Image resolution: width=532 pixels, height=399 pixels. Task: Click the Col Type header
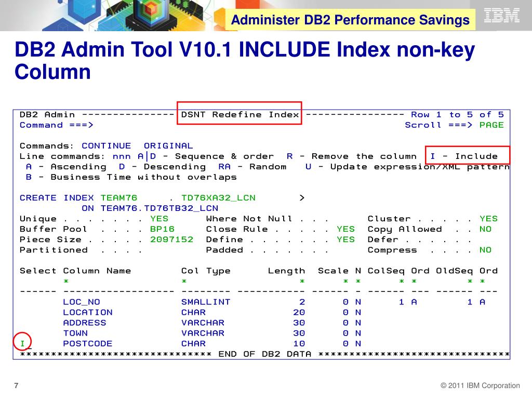(x=206, y=271)
